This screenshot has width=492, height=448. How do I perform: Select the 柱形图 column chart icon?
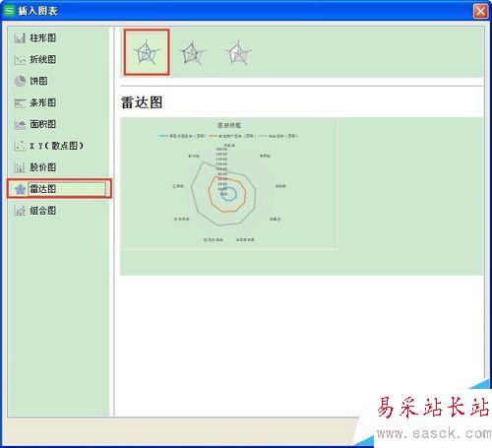coord(20,38)
